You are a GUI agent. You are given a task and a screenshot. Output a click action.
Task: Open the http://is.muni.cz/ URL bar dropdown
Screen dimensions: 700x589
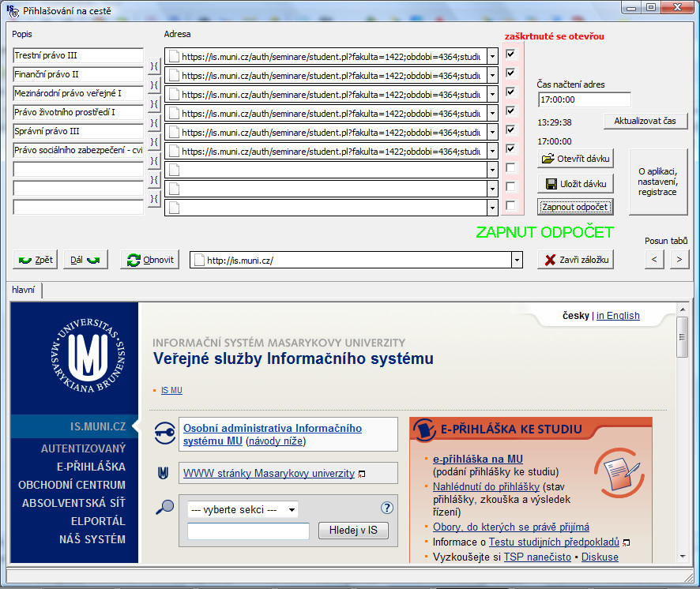(517, 260)
